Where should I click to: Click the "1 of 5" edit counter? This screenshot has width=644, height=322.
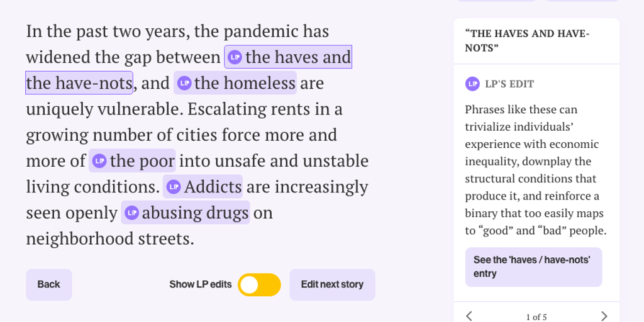click(536, 316)
